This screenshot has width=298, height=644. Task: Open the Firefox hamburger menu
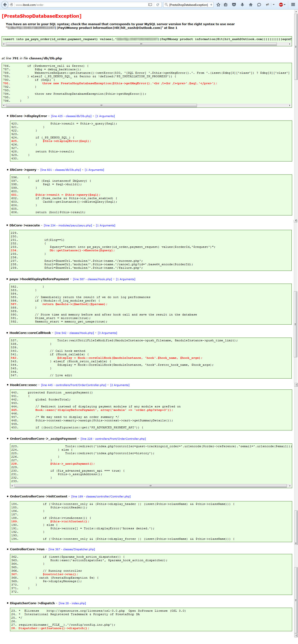point(293,5)
